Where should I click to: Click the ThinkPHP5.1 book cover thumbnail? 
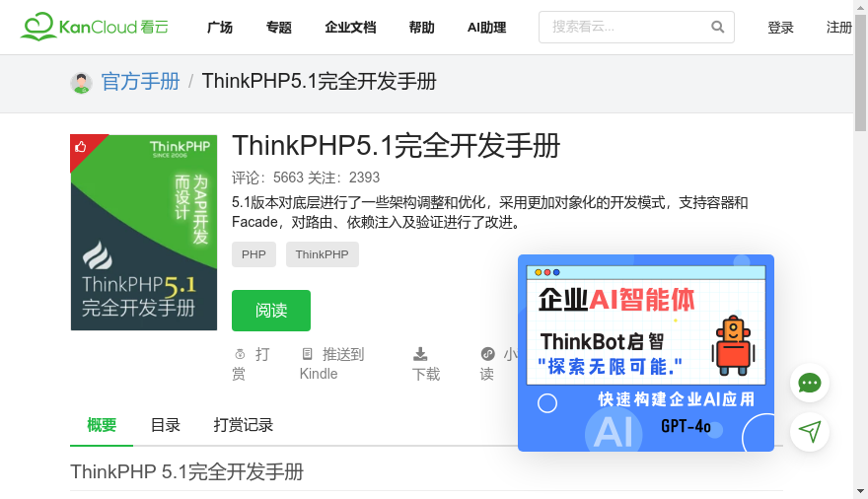(x=144, y=232)
